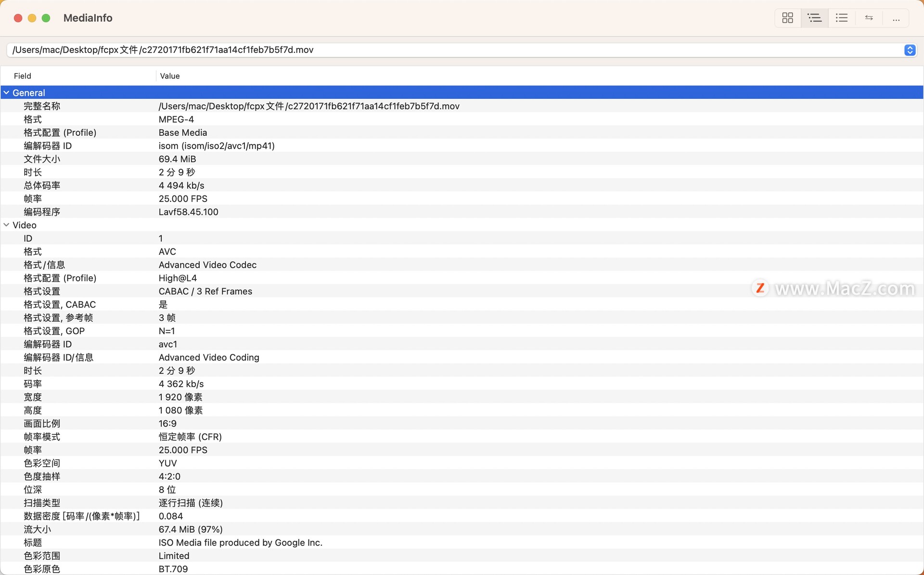Select the 位深 row label
This screenshot has width=924, height=575.
click(33, 490)
